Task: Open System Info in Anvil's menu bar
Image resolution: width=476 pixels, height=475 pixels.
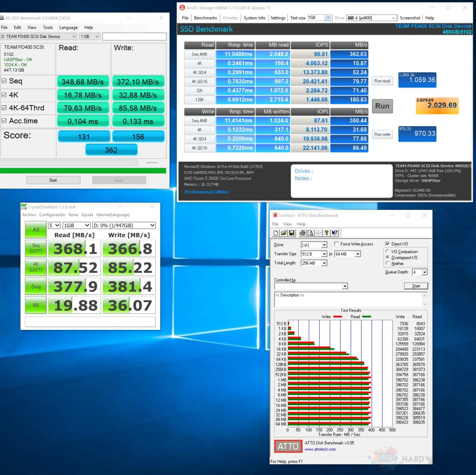Action: pos(255,18)
